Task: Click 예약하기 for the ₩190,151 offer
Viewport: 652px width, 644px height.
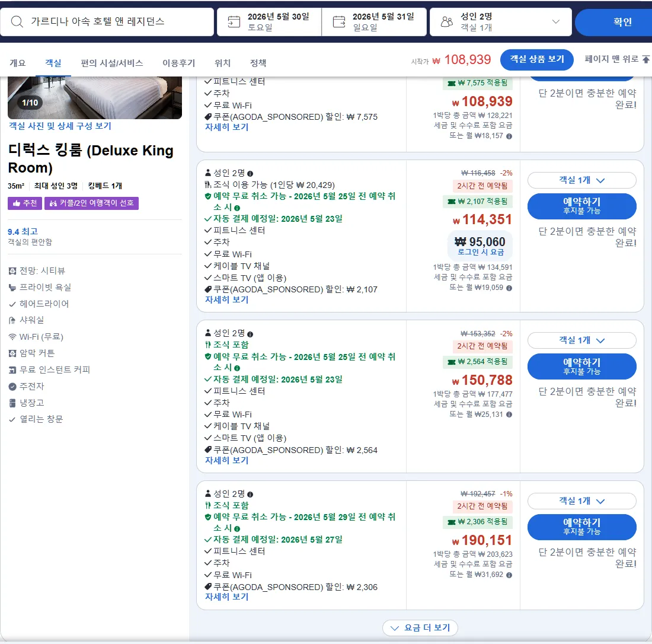Action: (x=581, y=527)
